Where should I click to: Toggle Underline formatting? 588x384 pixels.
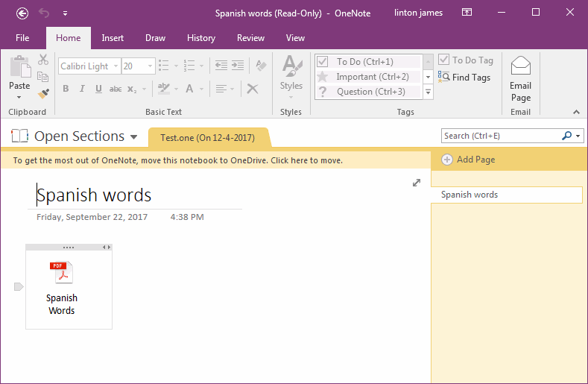[98, 89]
